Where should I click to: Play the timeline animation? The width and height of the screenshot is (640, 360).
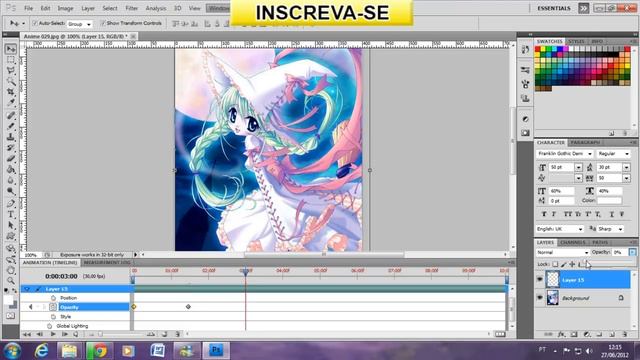[53, 334]
